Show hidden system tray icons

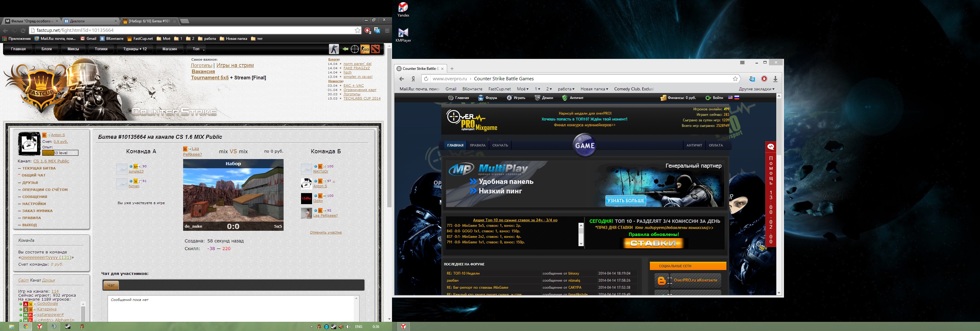click(x=311, y=327)
